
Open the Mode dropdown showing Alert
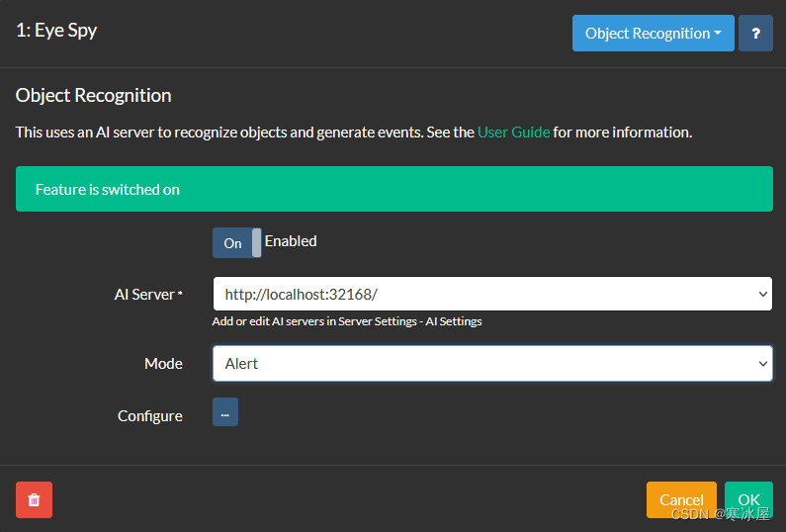[492, 363]
